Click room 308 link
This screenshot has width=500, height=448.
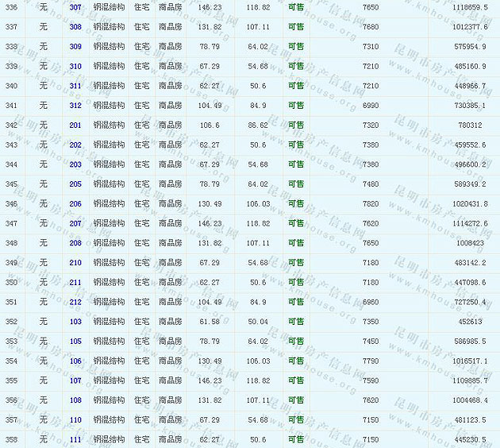point(75,27)
